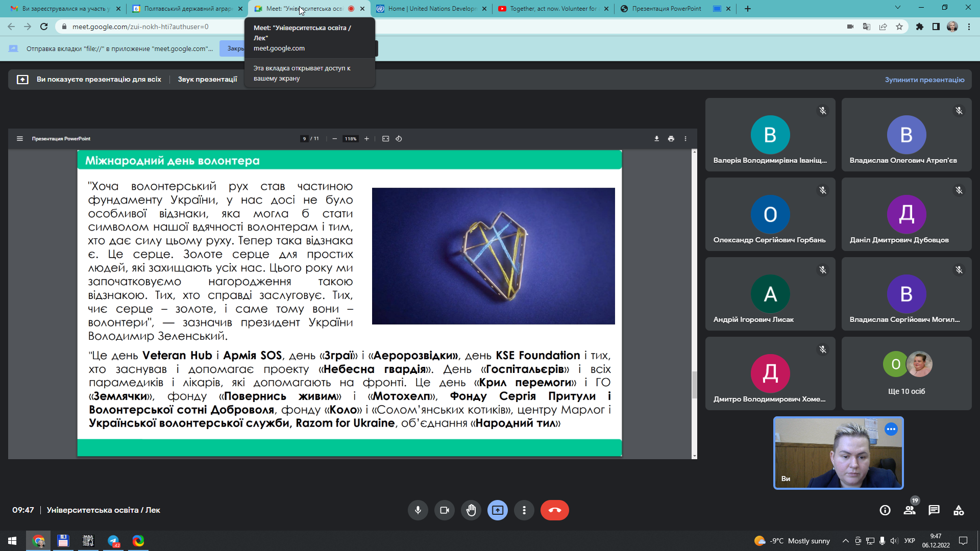Toggle the microphone in Meet controls

[418, 510]
